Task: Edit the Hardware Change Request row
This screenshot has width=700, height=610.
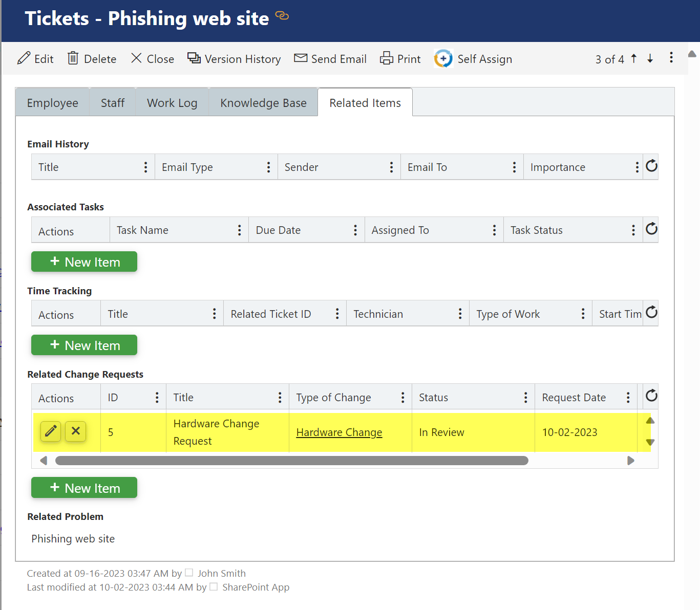Action: pyautogui.click(x=51, y=431)
